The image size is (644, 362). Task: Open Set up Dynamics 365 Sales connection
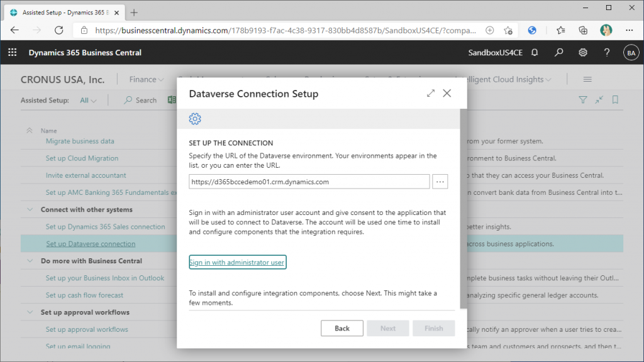pos(105,226)
